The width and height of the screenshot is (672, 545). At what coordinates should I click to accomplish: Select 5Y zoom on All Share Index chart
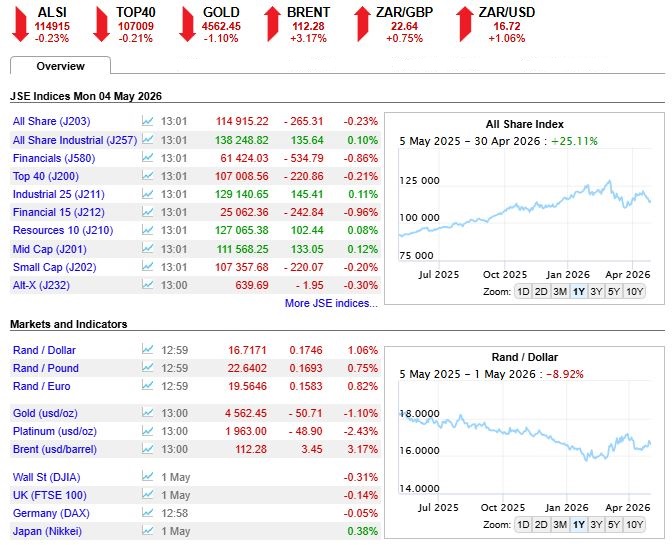tap(614, 292)
